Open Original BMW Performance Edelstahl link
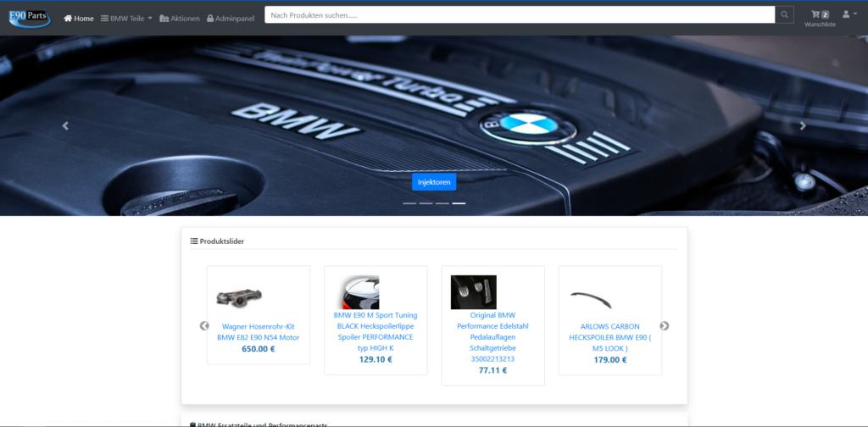The height and width of the screenshot is (427, 868). (492, 337)
